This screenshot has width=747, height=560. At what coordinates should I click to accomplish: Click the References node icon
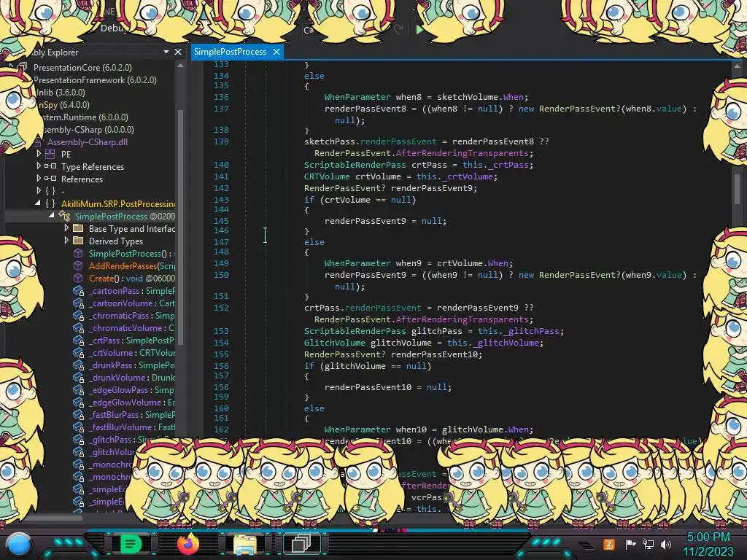coord(50,179)
